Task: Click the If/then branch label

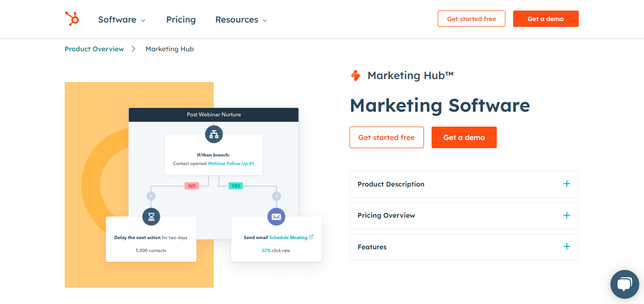Action: (x=213, y=155)
